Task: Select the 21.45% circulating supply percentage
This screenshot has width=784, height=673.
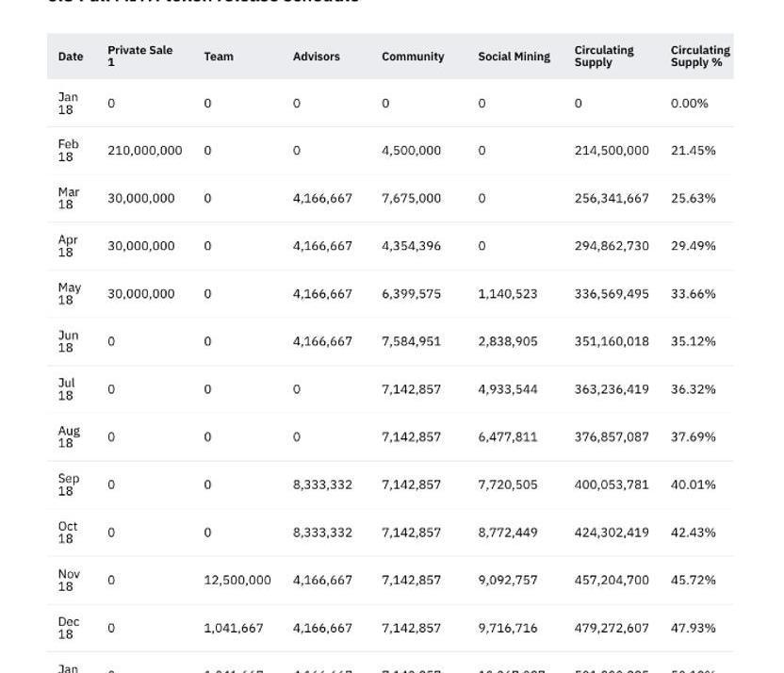Action: coord(693,151)
